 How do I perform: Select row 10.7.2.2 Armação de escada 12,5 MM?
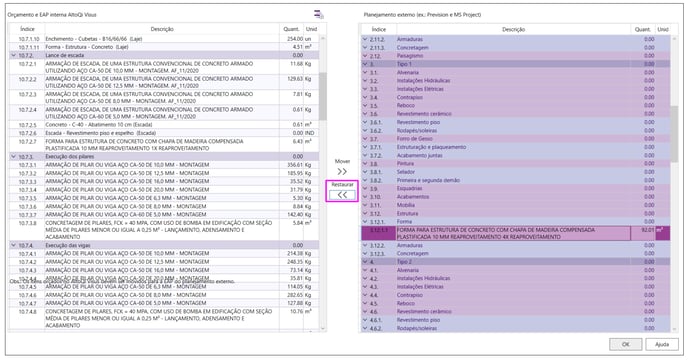(x=164, y=82)
